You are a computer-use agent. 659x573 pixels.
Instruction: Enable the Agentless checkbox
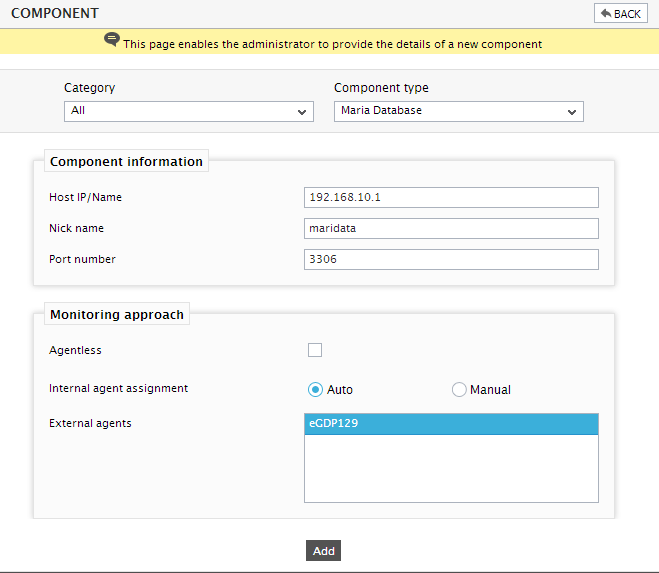tap(315, 350)
